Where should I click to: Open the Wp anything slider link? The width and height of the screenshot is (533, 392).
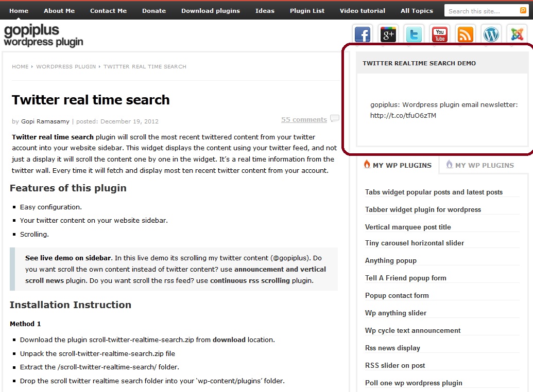coord(396,313)
